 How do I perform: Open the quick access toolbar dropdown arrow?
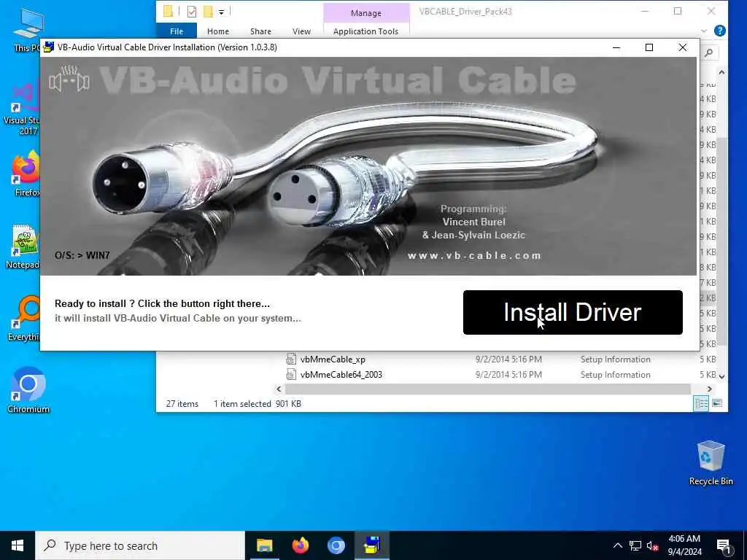click(221, 12)
